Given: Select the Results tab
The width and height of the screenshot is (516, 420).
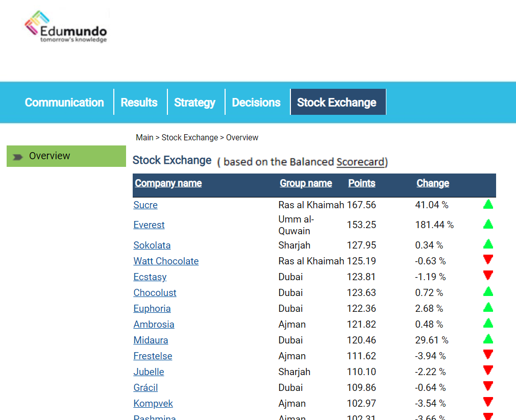Looking at the screenshot, I should click(x=139, y=102).
